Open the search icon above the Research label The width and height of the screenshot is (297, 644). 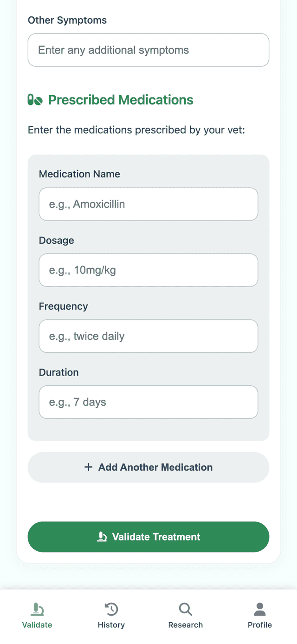(186, 608)
